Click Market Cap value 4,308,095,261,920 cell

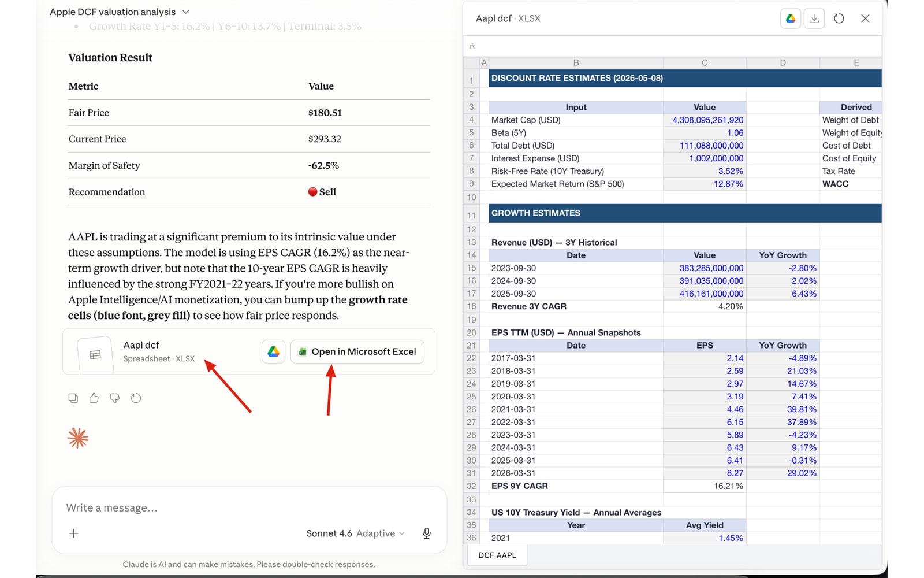(x=705, y=120)
